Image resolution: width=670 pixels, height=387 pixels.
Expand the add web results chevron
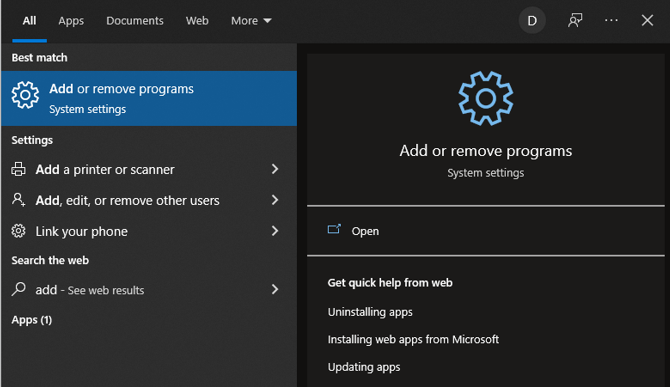tap(275, 290)
